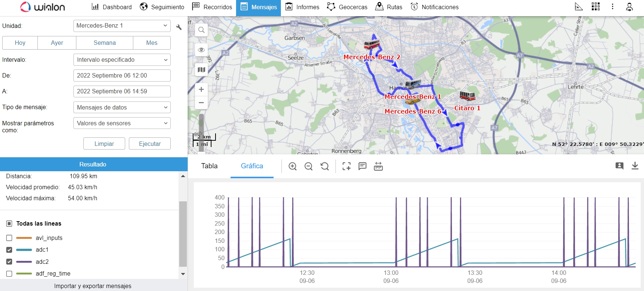The height and width of the screenshot is (291, 644).
Task: Reset chart zoom with the reset icon
Action: (325, 166)
